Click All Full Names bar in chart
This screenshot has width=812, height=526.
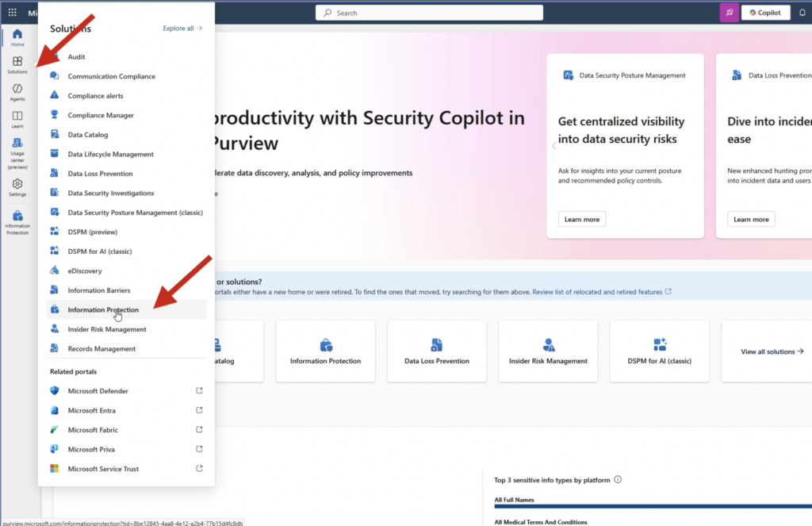653,506
